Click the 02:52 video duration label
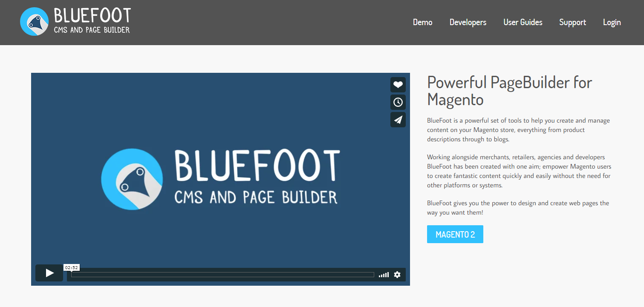The height and width of the screenshot is (307, 644). tap(72, 267)
